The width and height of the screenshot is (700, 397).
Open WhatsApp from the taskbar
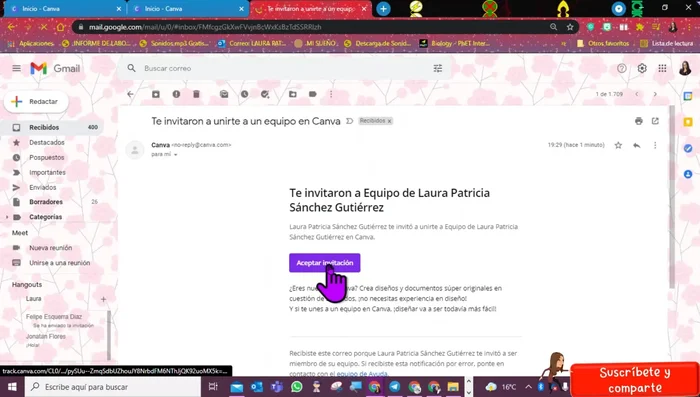(296, 387)
